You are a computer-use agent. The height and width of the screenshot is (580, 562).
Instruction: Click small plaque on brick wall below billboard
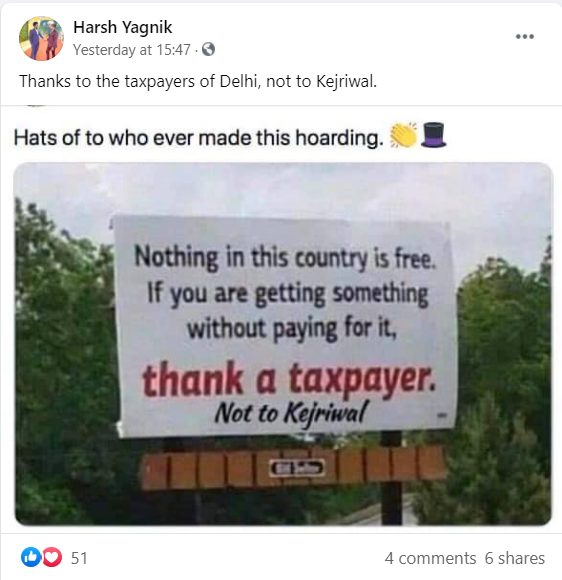coord(297,468)
